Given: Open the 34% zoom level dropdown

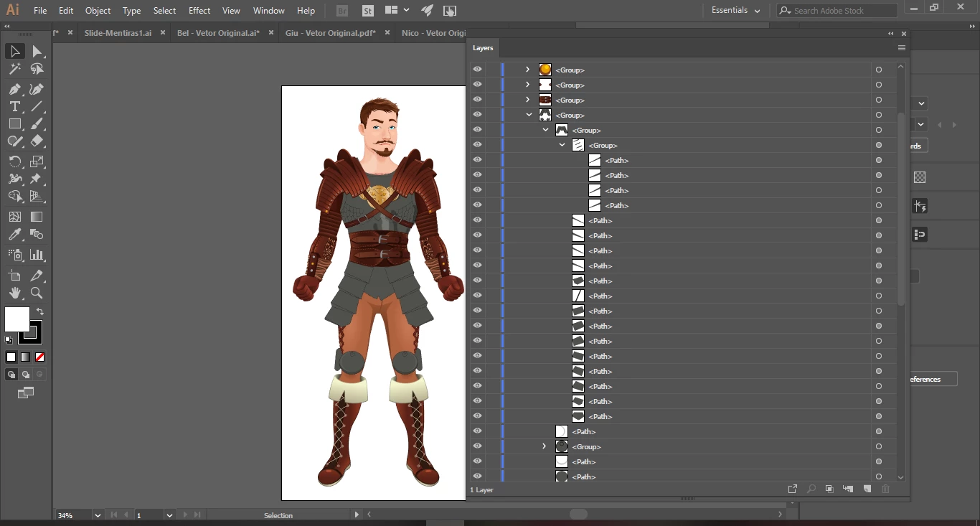Looking at the screenshot, I should tap(98, 515).
